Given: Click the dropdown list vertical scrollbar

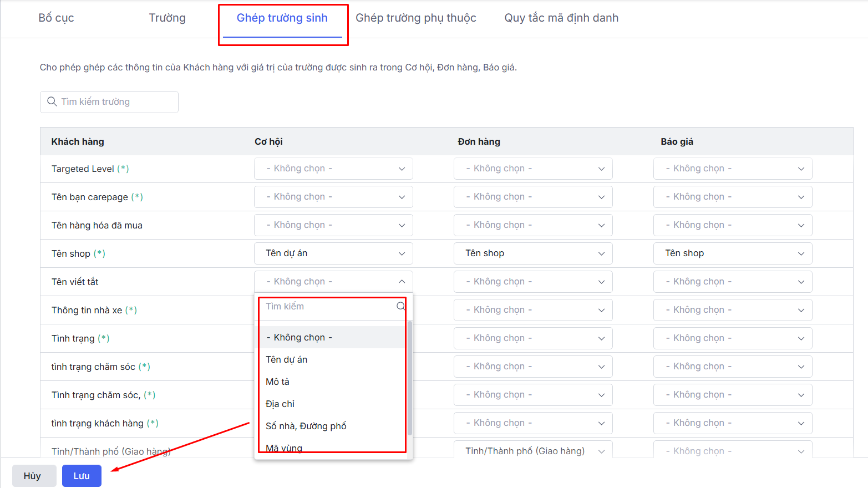Looking at the screenshot, I should click(410, 377).
